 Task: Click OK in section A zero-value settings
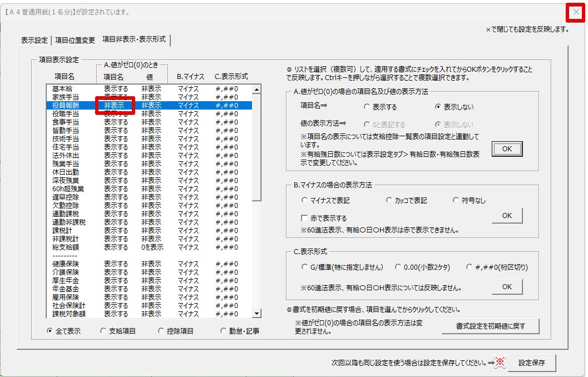tap(507, 149)
